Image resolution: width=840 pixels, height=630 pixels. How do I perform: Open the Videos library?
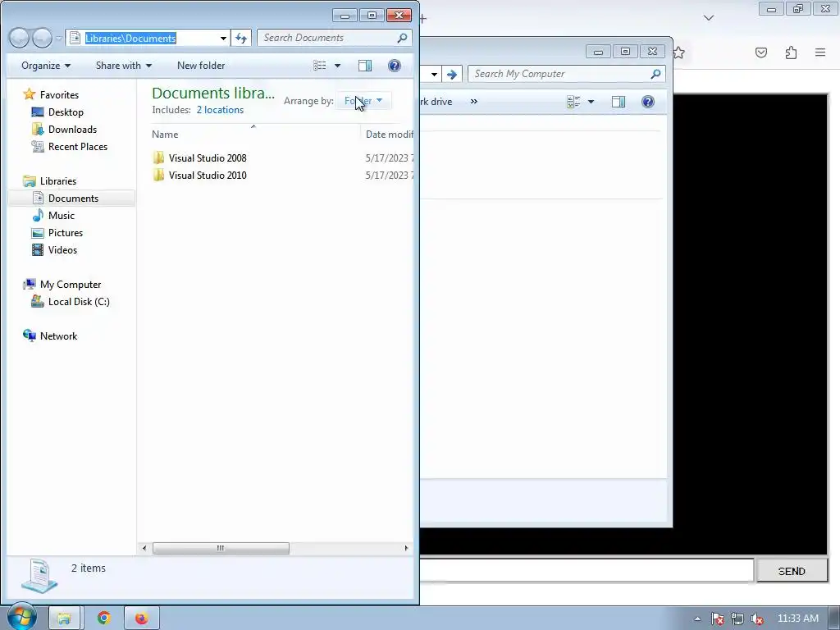point(62,249)
